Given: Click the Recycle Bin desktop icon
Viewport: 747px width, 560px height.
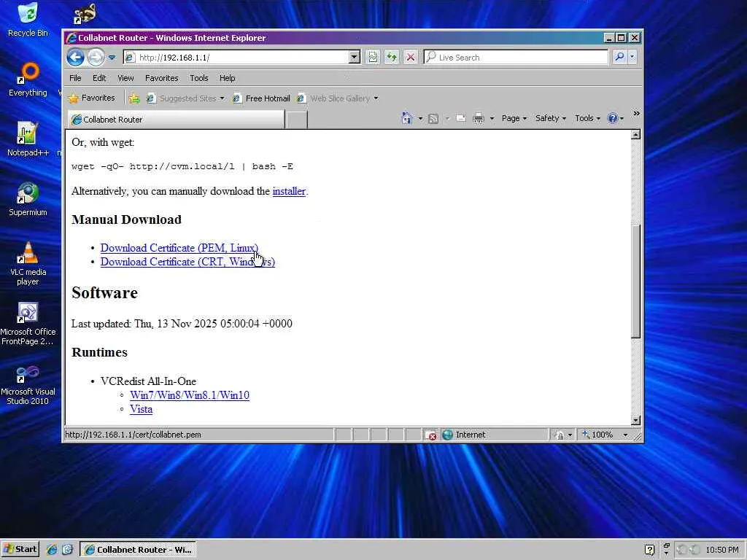Looking at the screenshot, I should (x=28, y=20).
